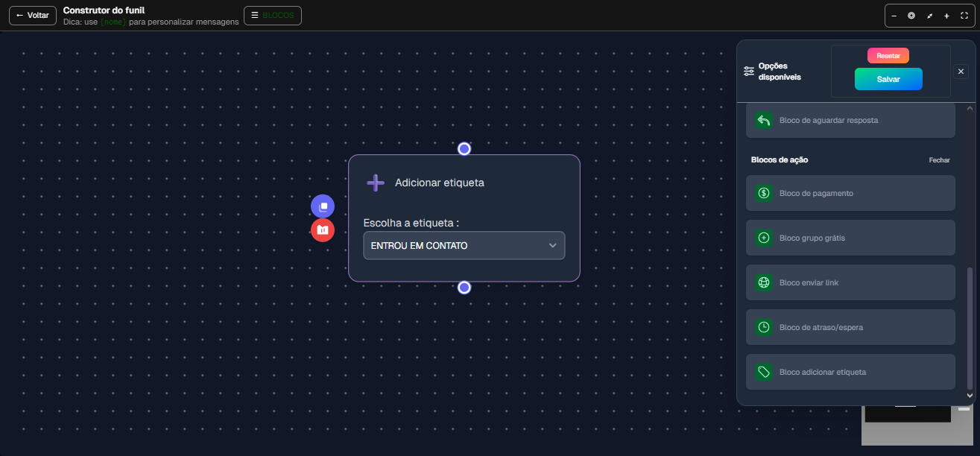Toggle the BLOCOS panel button
Screen dimensions: 980x456
click(272, 16)
